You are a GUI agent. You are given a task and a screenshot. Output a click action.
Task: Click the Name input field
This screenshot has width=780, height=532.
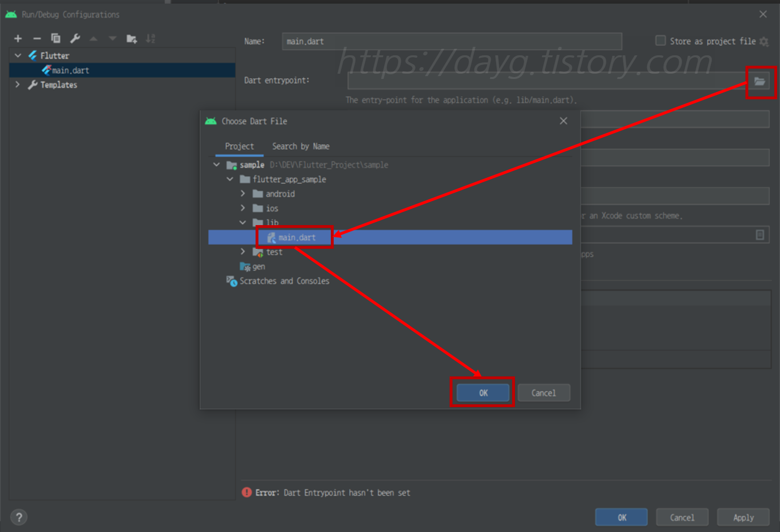coord(452,41)
